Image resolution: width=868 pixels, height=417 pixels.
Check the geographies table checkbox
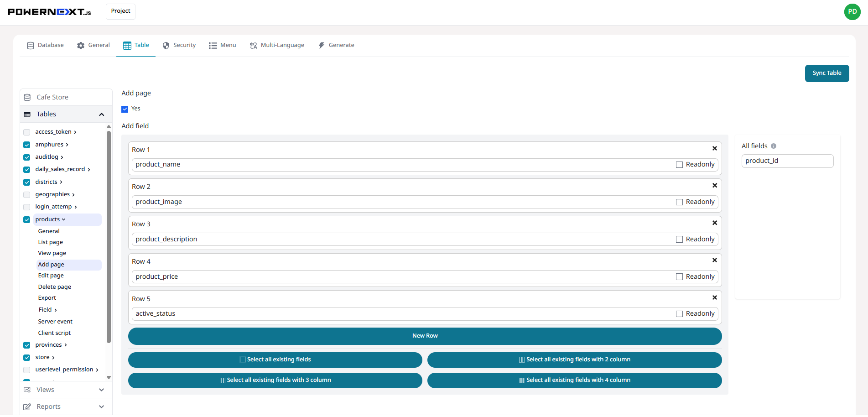click(27, 195)
